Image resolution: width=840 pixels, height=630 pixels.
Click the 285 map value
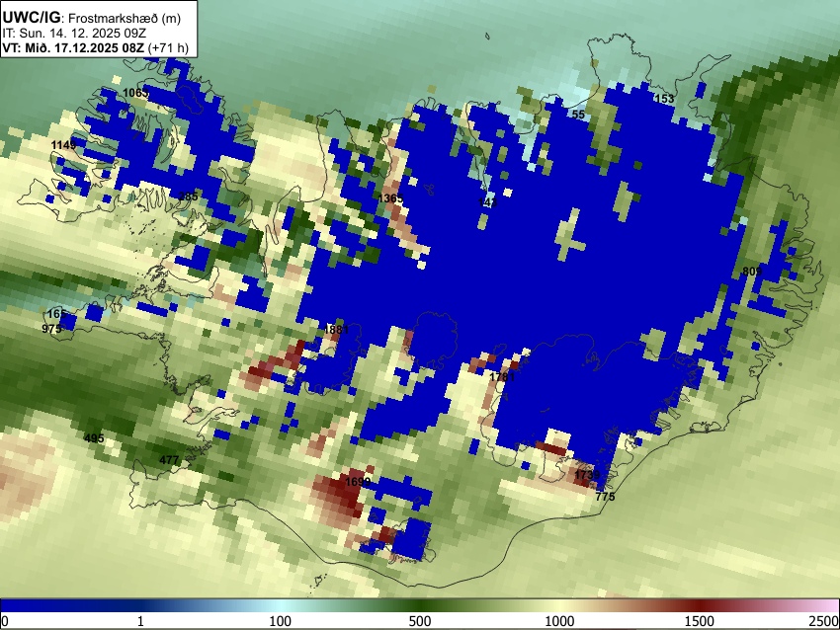(188, 197)
